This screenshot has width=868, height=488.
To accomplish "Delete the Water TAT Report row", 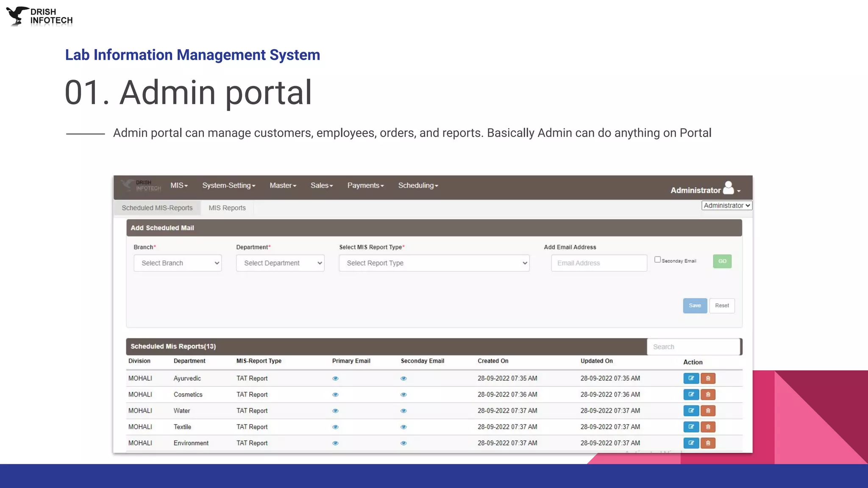I will pos(708,410).
